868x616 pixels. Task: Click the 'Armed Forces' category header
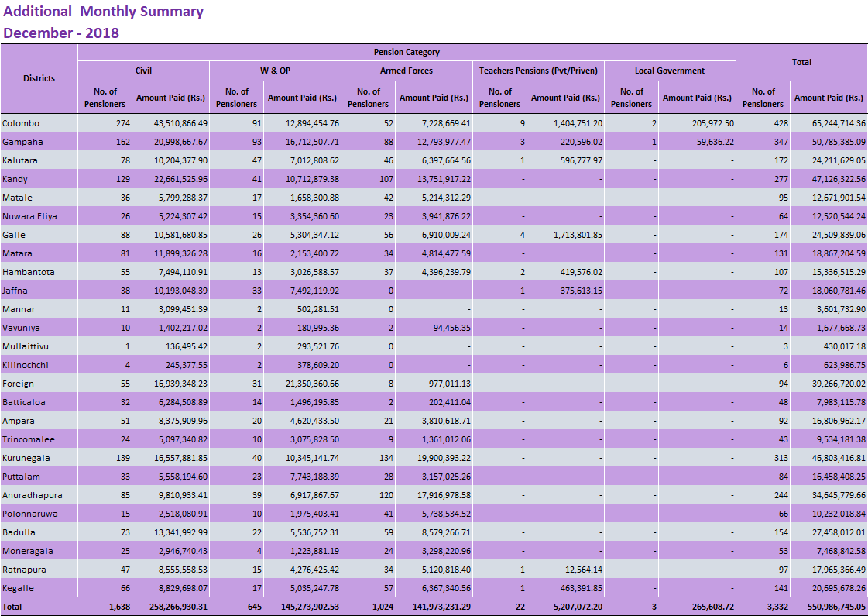[407, 71]
